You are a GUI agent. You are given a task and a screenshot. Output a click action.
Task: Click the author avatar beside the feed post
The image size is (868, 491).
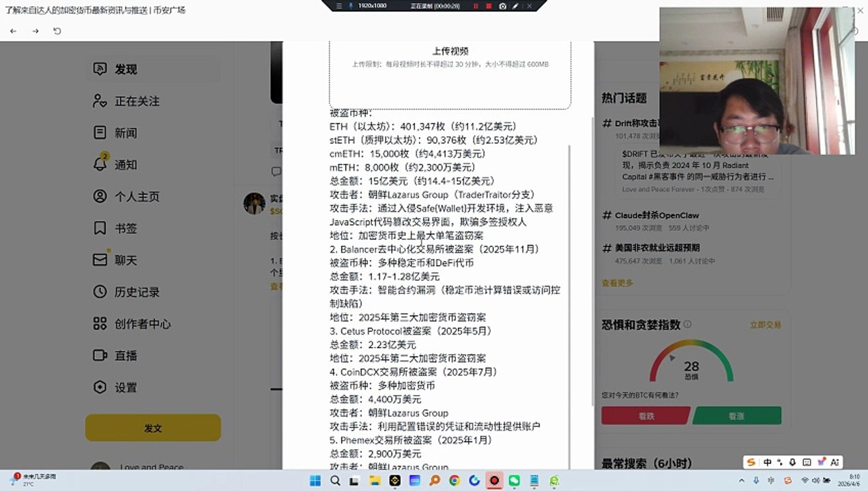click(254, 203)
